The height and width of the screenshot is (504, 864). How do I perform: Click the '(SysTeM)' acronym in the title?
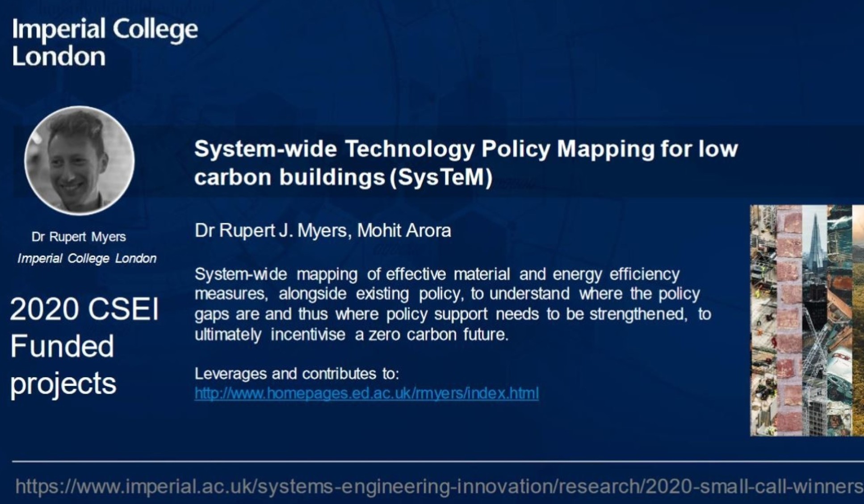(x=441, y=177)
